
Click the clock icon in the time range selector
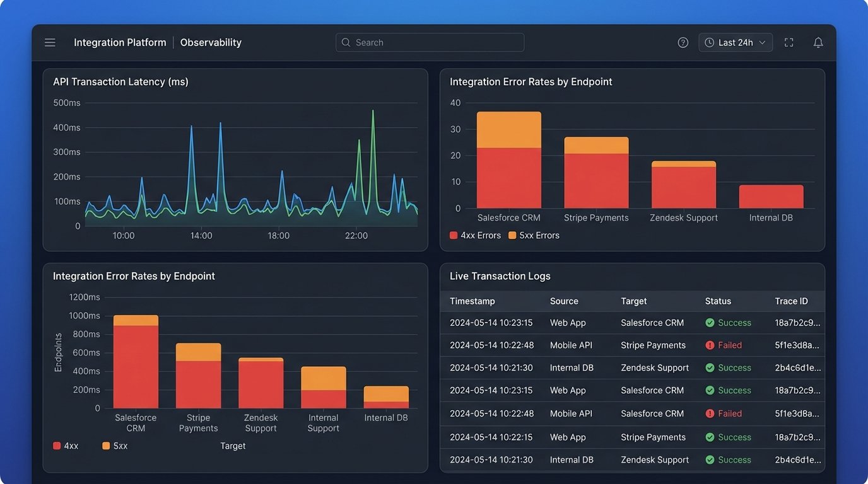coord(710,42)
